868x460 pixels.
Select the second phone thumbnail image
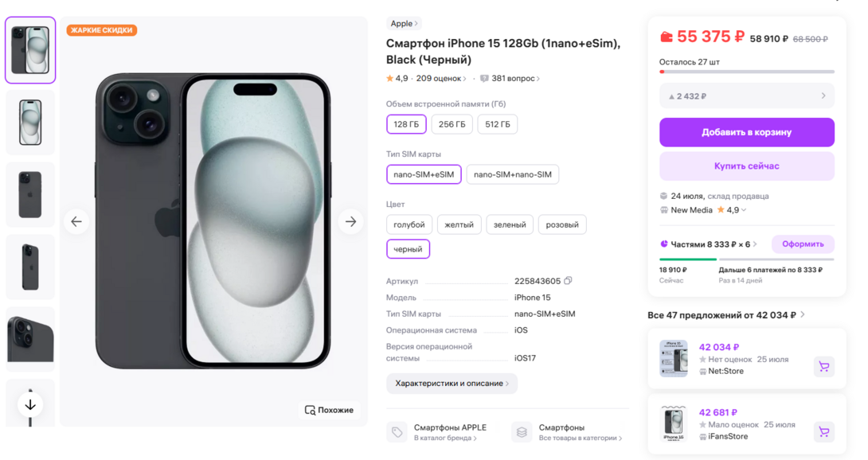[30, 123]
